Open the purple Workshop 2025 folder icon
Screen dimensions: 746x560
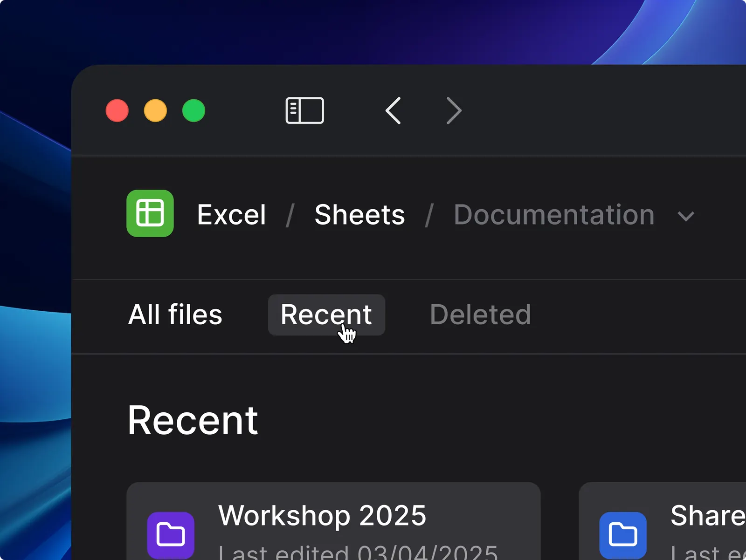pyautogui.click(x=171, y=535)
